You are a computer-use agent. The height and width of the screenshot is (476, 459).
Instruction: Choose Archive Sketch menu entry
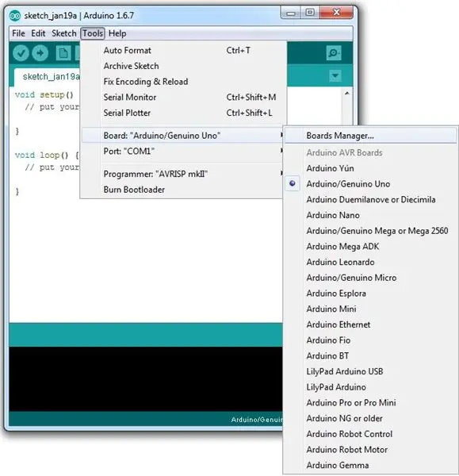[x=182, y=66]
